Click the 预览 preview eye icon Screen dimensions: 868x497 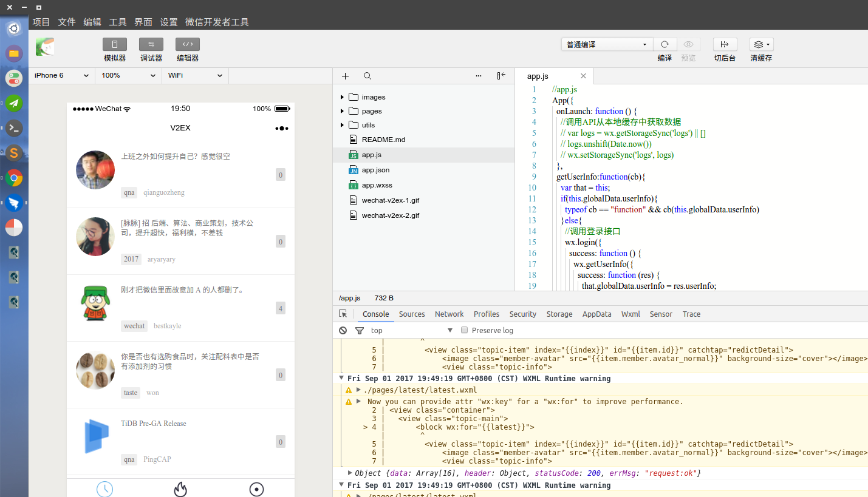pos(688,44)
